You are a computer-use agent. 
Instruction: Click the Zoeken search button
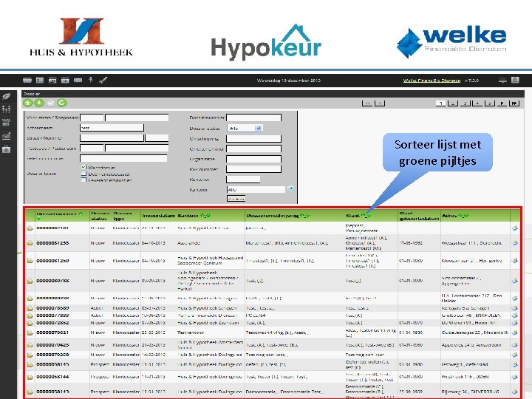[236, 199]
